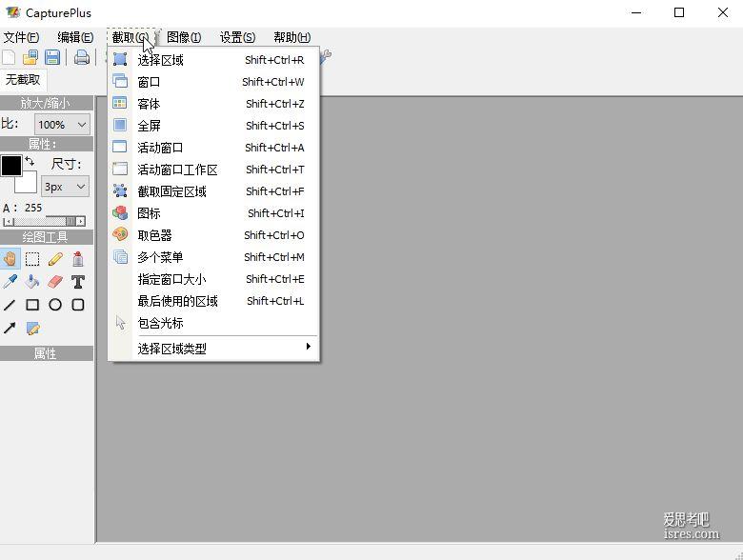Open the 文件(F) menu
The image size is (743, 560).
[x=21, y=37]
